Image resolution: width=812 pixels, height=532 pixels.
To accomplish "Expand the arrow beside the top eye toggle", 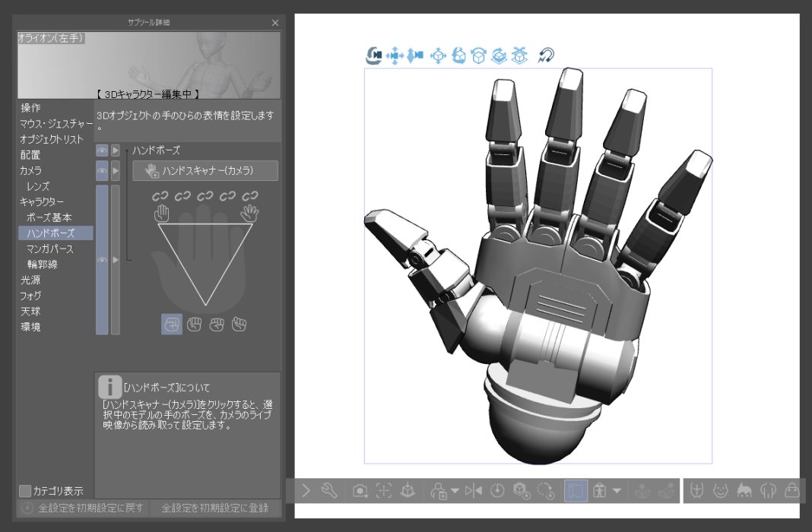I will point(116,150).
